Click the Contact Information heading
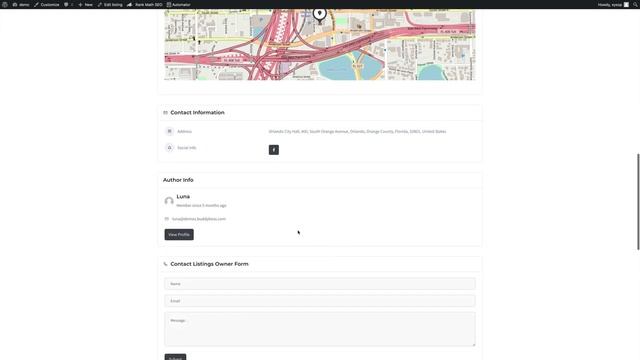The width and height of the screenshot is (640, 360). tap(198, 113)
